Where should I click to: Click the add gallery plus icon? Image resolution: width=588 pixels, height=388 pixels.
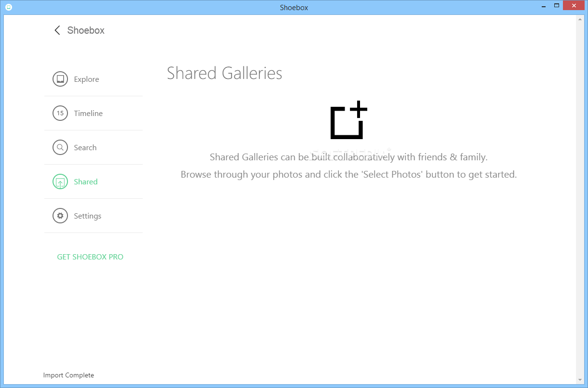[x=349, y=120]
